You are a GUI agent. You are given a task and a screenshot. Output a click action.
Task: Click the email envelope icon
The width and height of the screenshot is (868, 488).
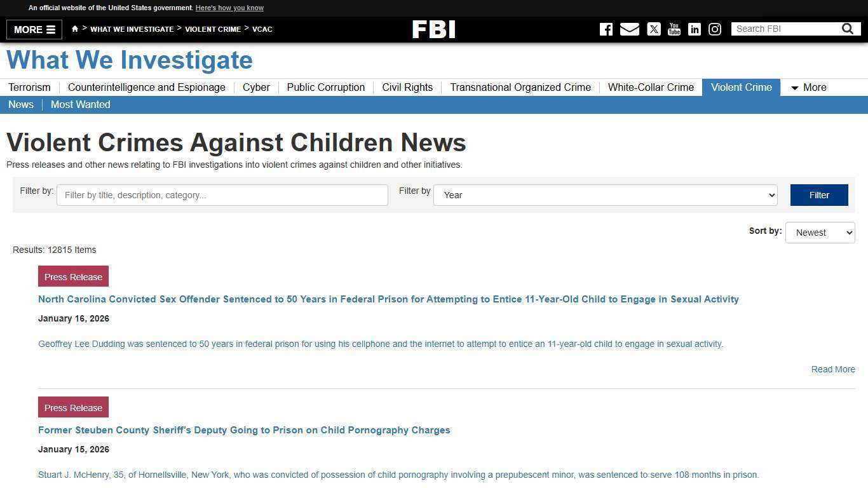coord(630,29)
